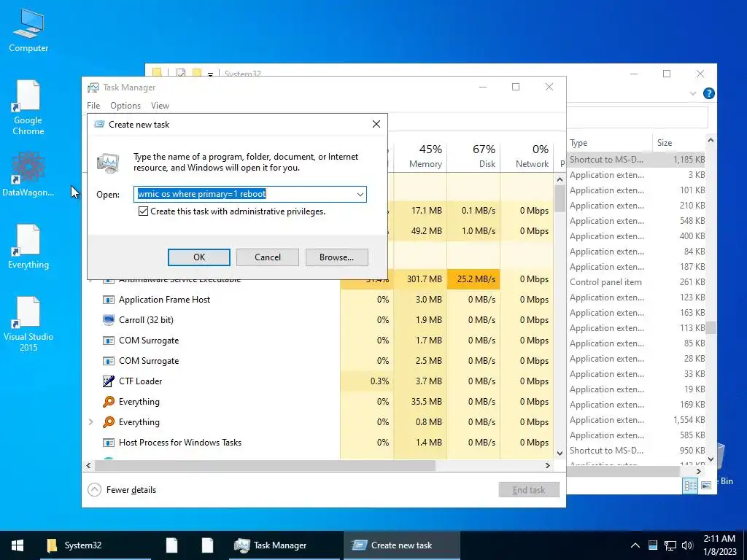Click second blank document taskbar icon
Image resolution: width=747 pixels, height=560 pixels.
[x=207, y=545]
